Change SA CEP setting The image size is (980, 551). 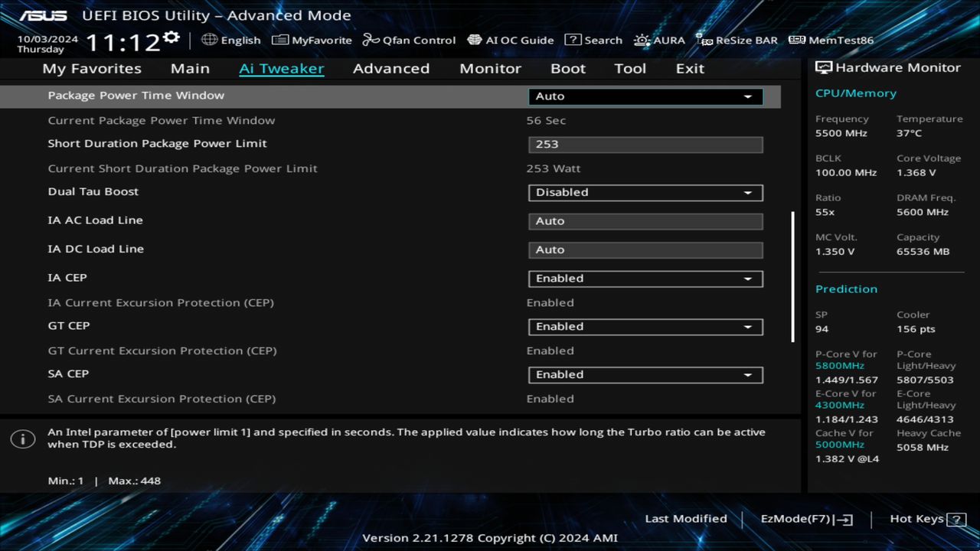click(x=645, y=375)
